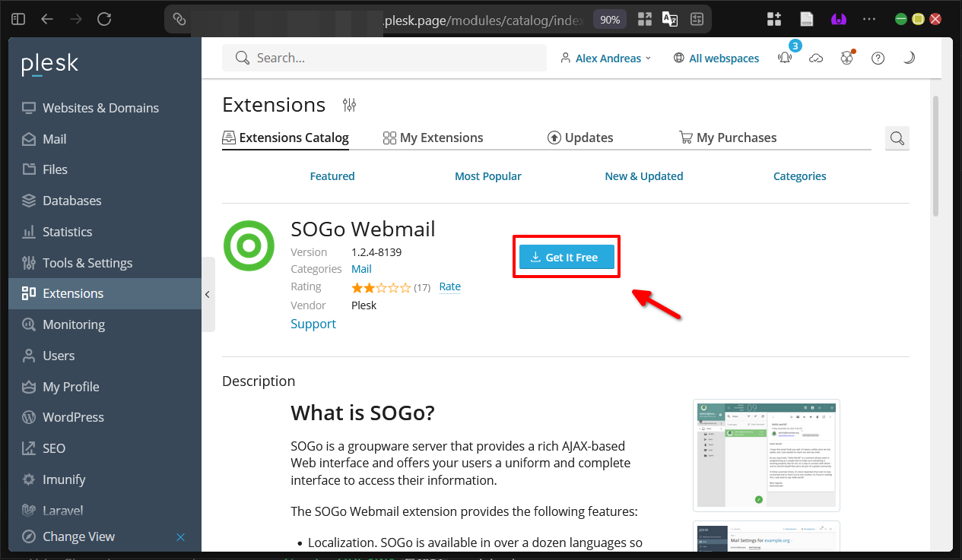Click the 'What is SOGo?' heading
962x560 pixels.
pyautogui.click(x=363, y=413)
